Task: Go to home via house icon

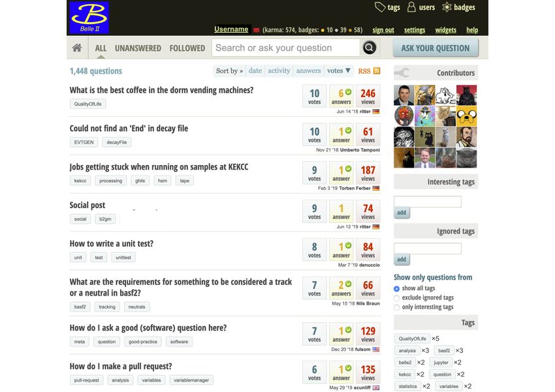Action: 77,48
